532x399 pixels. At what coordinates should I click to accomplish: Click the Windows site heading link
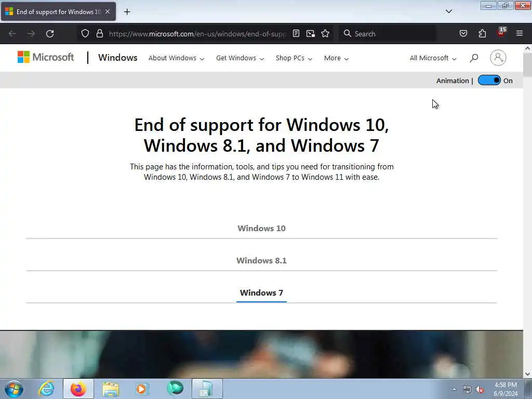118,58
